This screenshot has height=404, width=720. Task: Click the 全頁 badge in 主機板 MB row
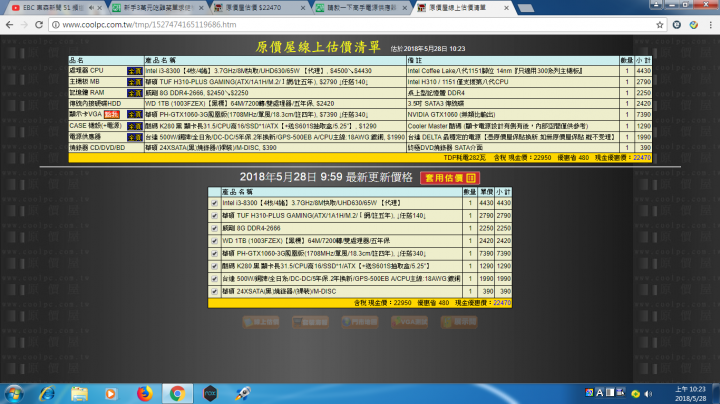[135, 82]
